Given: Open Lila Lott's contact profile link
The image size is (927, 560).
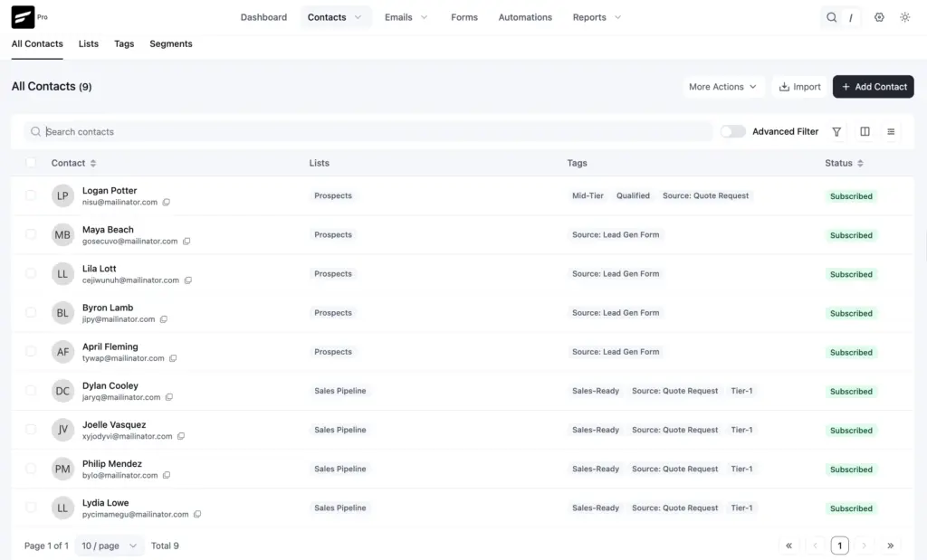Looking at the screenshot, I should (99, 269).
